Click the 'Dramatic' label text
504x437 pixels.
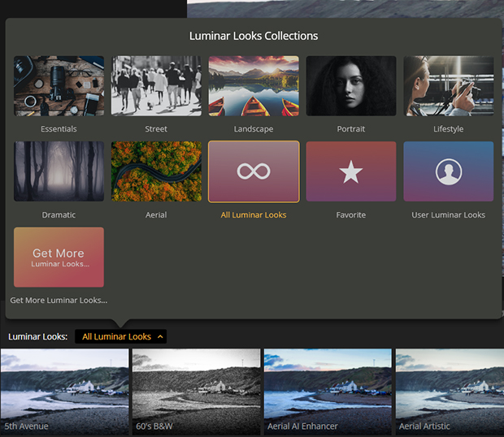click(x=59, y=214)
